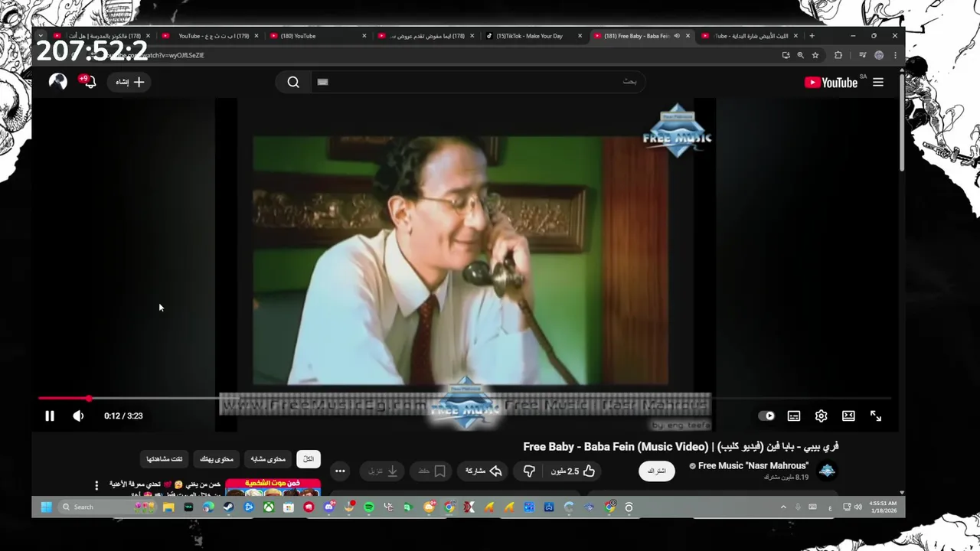The image size is (980, 551).
Task: Toggle the autoplay switch in the player
Action: tap(766, 416)
